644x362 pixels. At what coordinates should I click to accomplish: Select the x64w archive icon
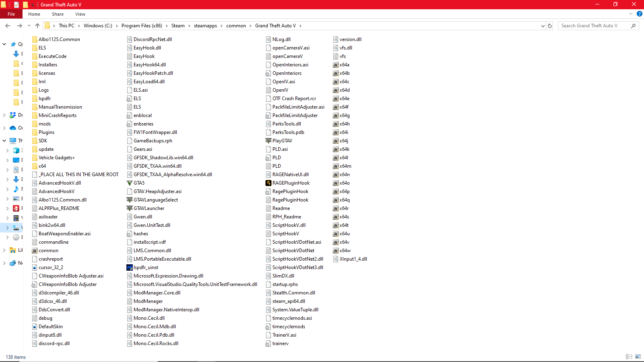pos(336,251)
